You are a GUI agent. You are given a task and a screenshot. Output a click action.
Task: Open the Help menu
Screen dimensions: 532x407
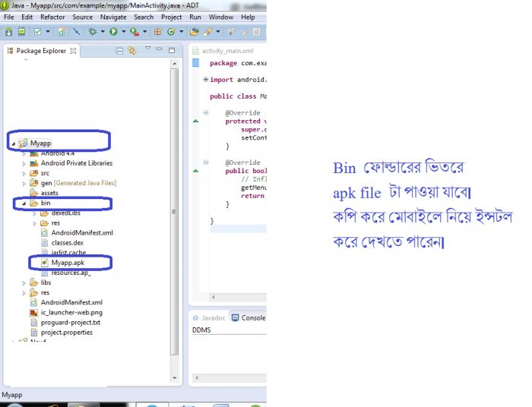coord(248,17)
